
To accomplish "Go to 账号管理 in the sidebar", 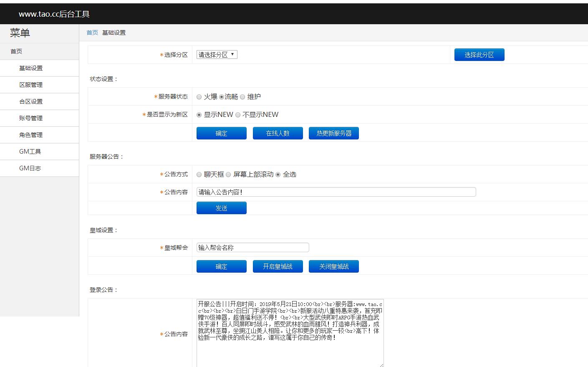I will click(x=31, y=118).
